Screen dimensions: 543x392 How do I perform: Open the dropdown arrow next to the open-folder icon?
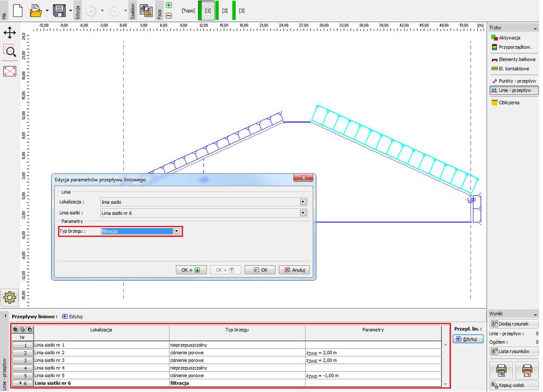pyautogui.click(x=47, y=11)
